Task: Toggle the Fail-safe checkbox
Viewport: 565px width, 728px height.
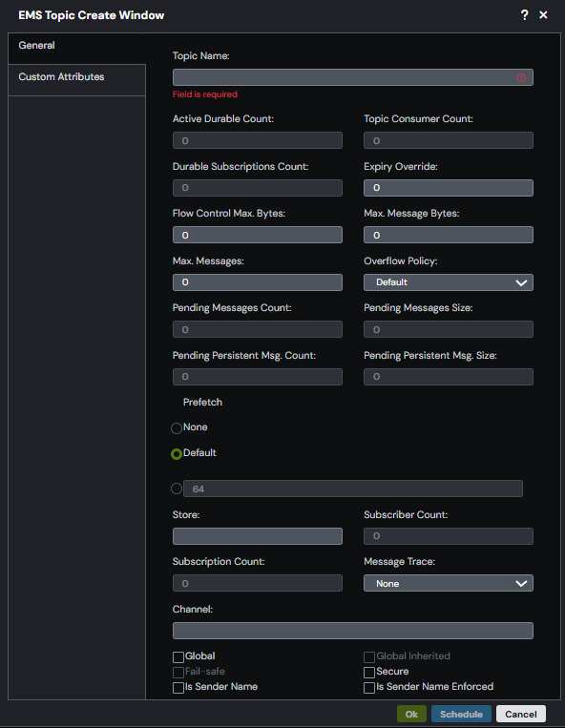Action: coord(178,673)
